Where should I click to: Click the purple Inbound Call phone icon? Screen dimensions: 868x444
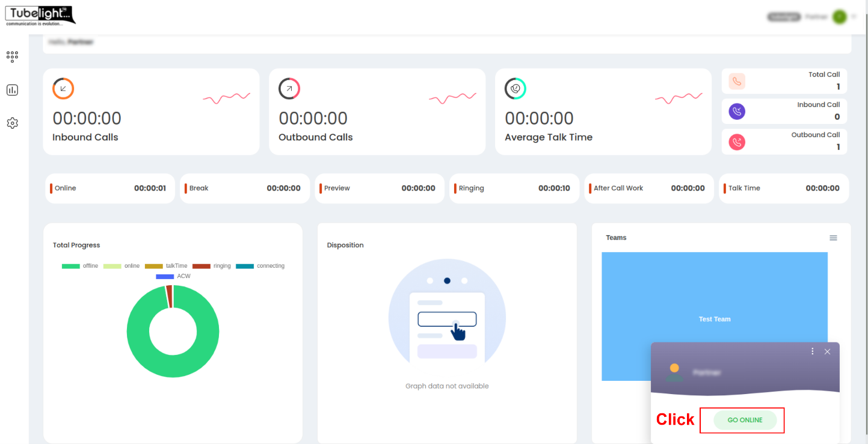(x=737, y=111)
